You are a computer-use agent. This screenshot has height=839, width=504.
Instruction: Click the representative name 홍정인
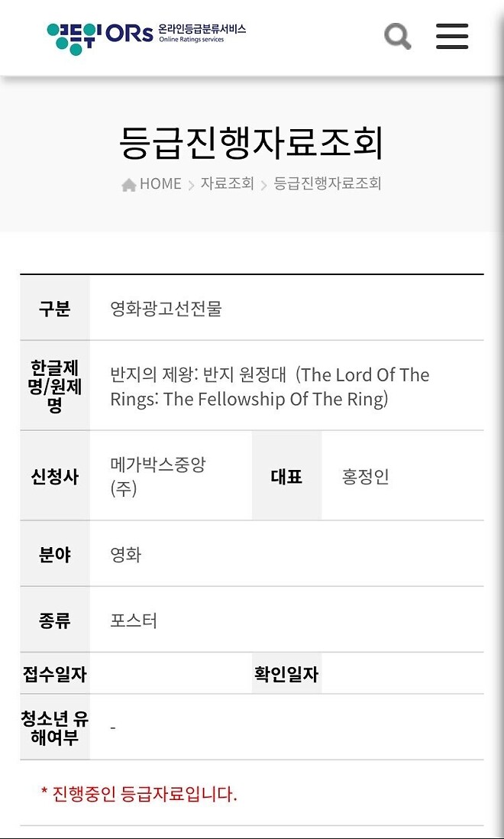click(x=365, y=477)
